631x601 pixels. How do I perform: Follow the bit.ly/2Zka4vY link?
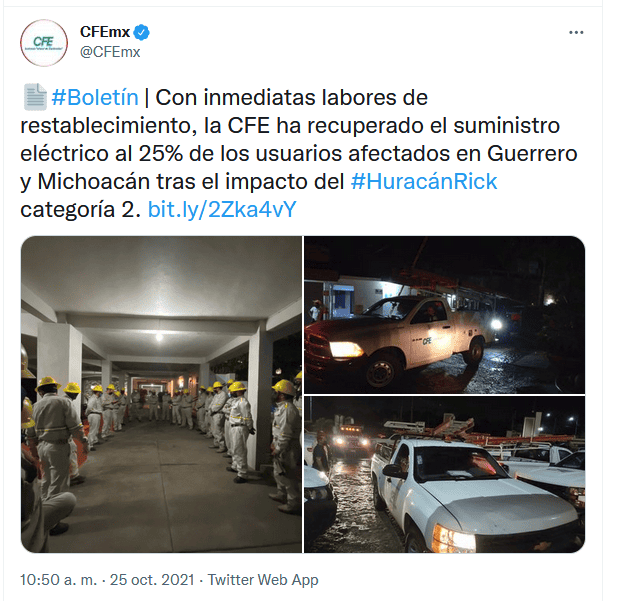[x=222, y=209]
